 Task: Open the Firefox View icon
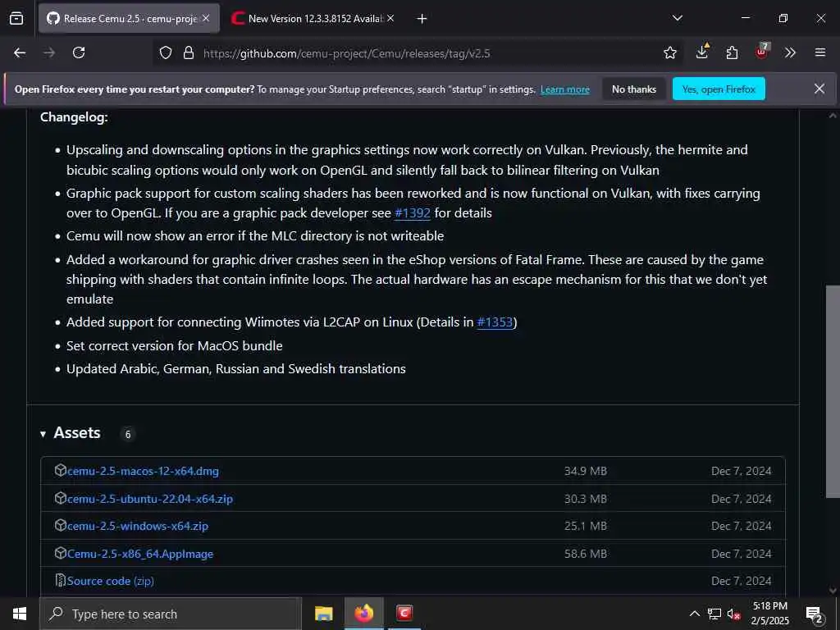[16, 18]
